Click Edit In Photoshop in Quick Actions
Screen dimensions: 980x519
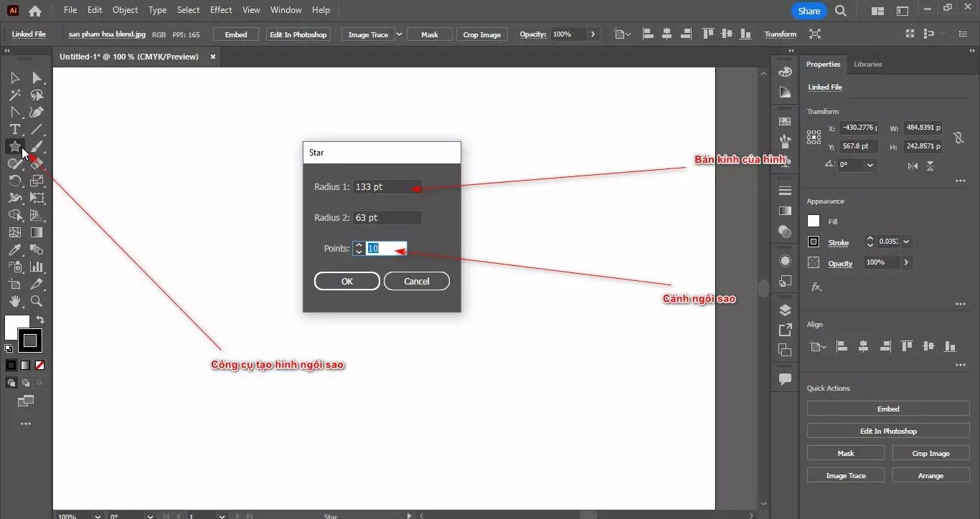coord(888,432)
